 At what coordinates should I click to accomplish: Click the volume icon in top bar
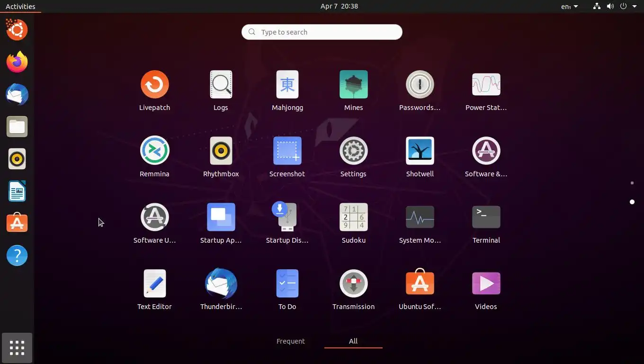tap(610, 6)
